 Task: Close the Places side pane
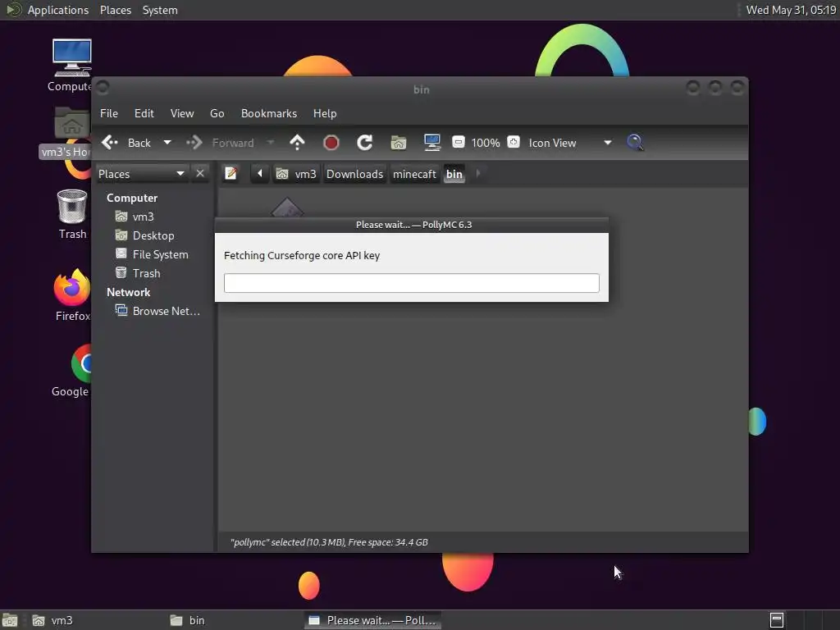point(200,174)
